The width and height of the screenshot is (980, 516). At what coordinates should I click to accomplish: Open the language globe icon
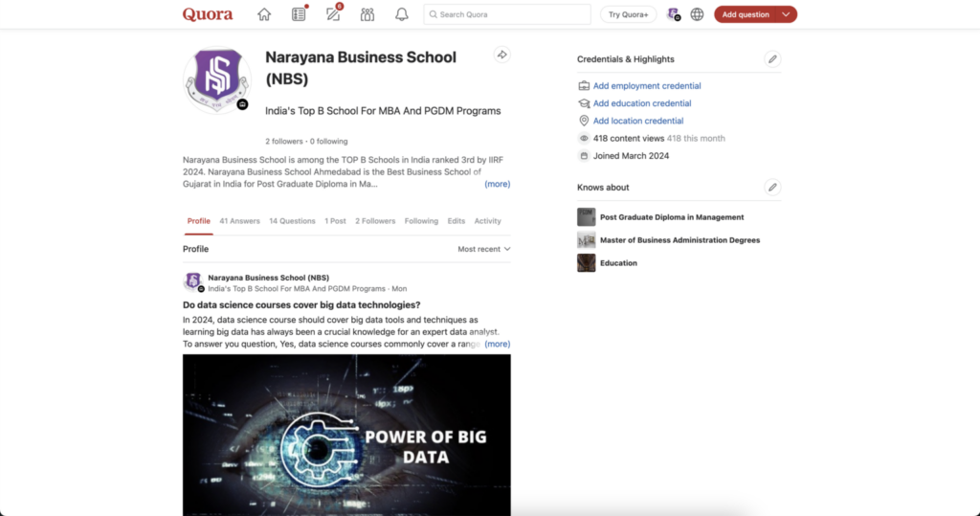(697, 14)
